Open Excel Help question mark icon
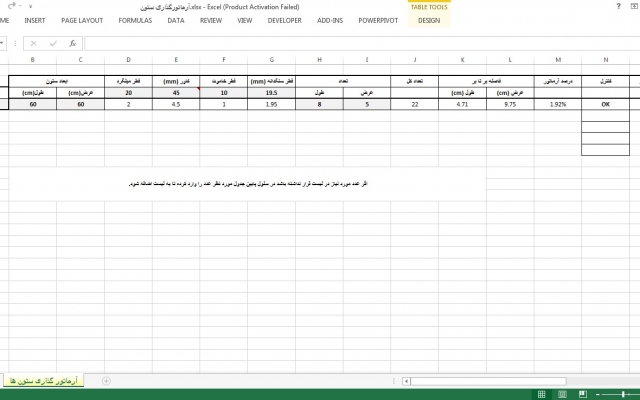The width and height of the screenshot is (640, 400). coord(618,6)
